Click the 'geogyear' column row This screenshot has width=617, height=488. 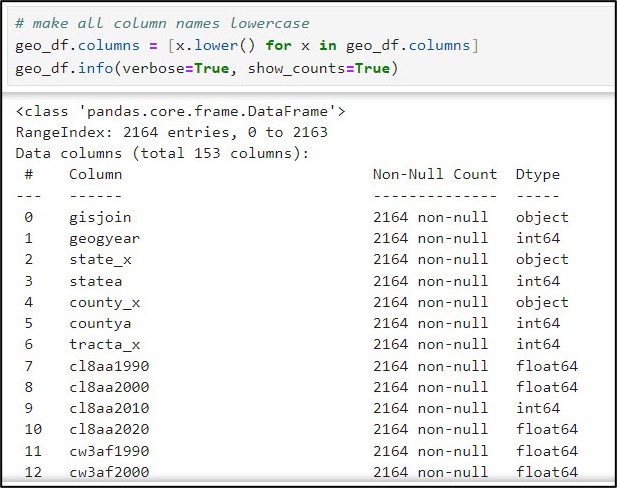[x=105, y=238]
